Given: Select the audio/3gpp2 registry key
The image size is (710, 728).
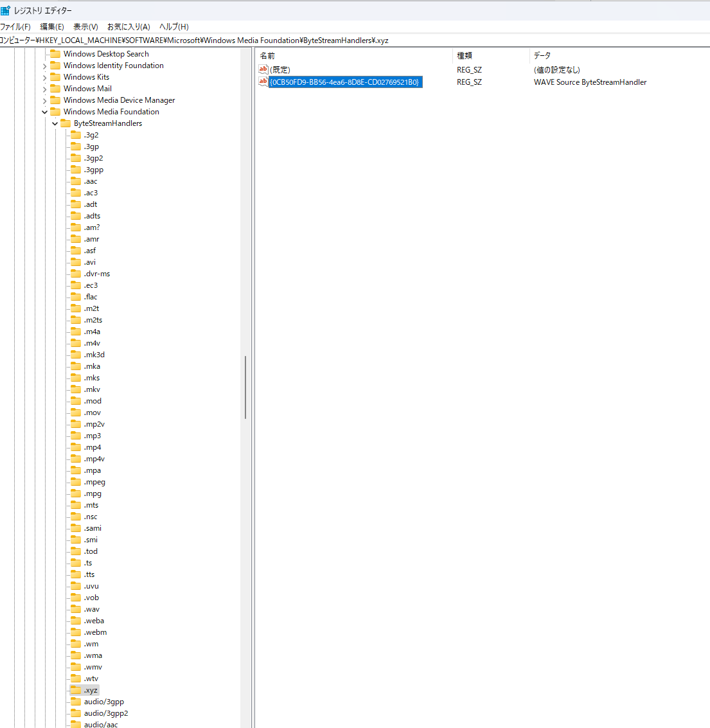Looking at the screenshot, I should point(106,713).
